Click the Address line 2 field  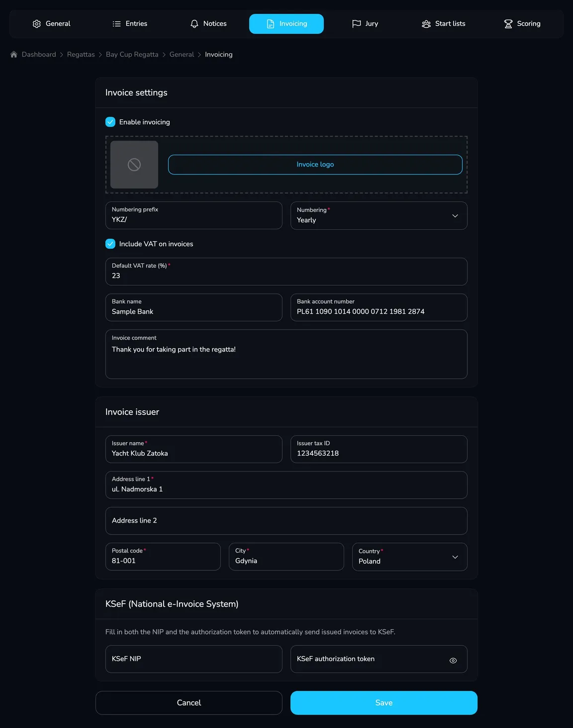click(286, 521)
